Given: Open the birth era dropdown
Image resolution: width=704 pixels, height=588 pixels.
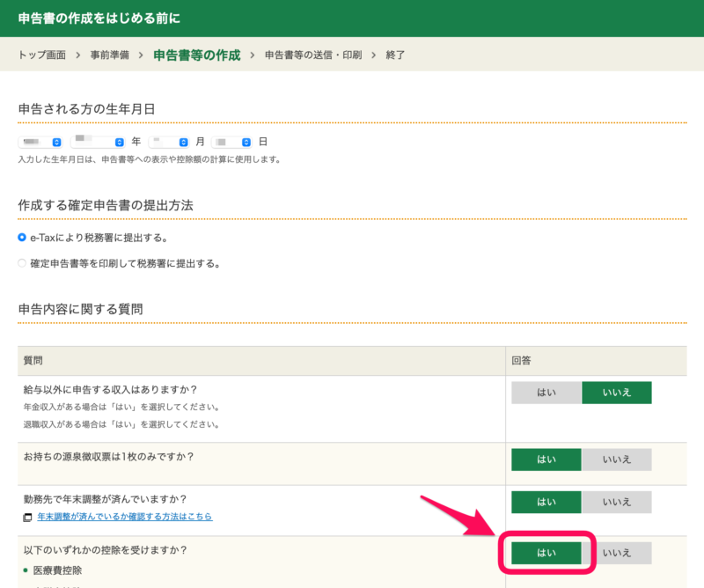Looking at the screenshot, I should [40, 142].
